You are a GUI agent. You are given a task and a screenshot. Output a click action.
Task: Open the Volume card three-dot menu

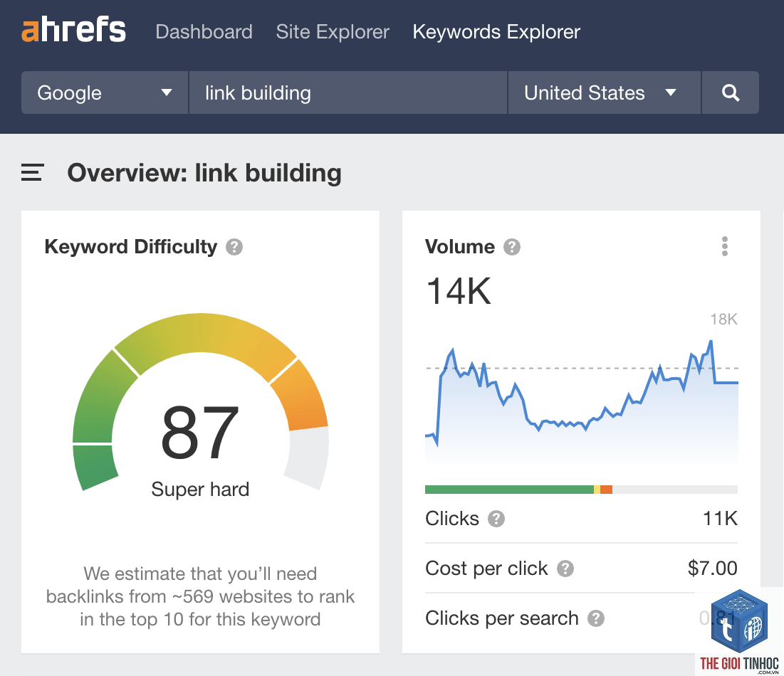point(724,246)
